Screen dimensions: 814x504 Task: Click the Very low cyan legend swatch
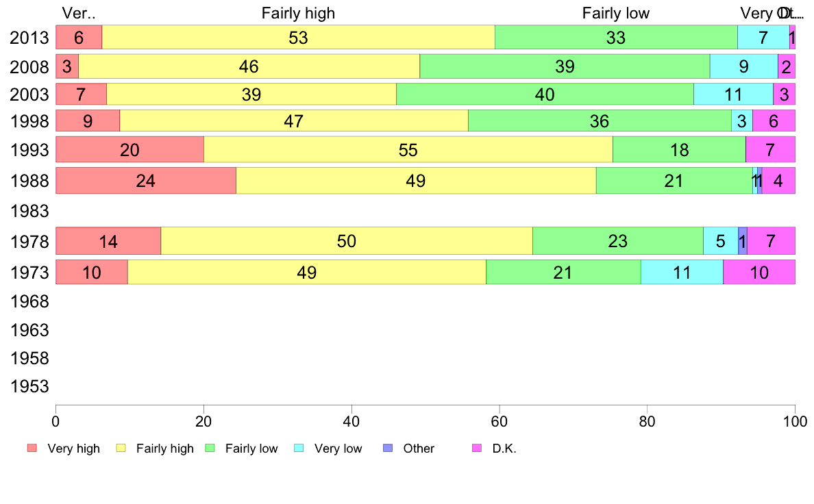point(299,449)
